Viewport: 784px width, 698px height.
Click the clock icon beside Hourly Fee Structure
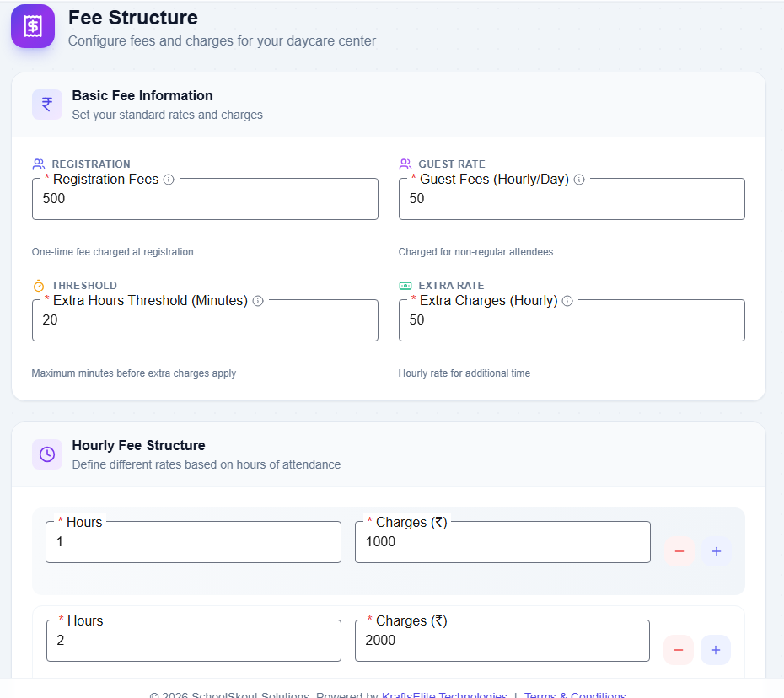coord(47,454)
